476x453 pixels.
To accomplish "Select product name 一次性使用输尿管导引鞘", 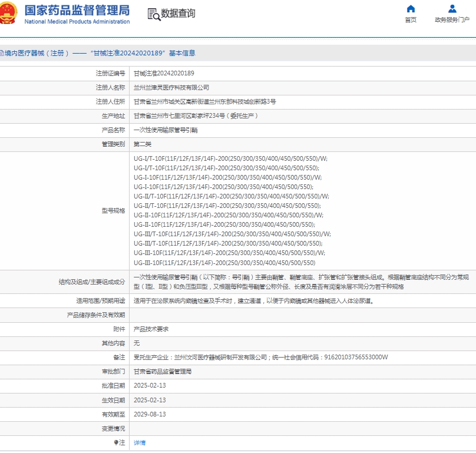I will (x=166, y=130).
